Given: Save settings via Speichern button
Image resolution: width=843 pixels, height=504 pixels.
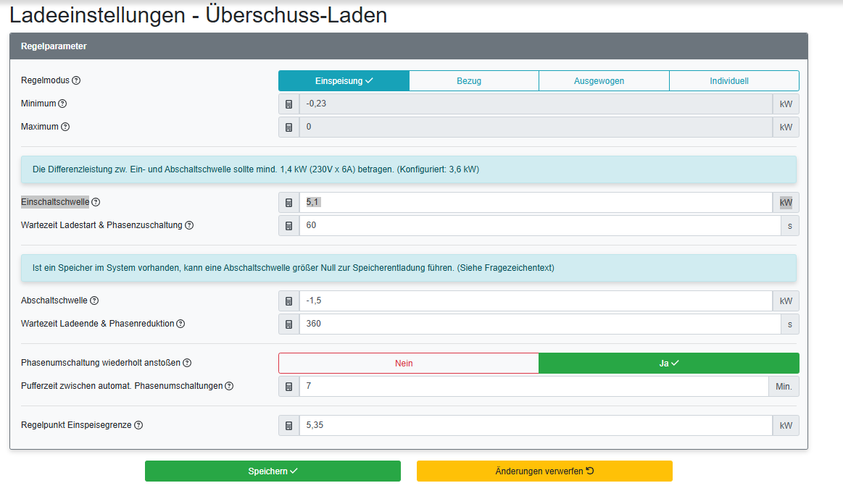Looking at the screenshot, I should 273,471.
